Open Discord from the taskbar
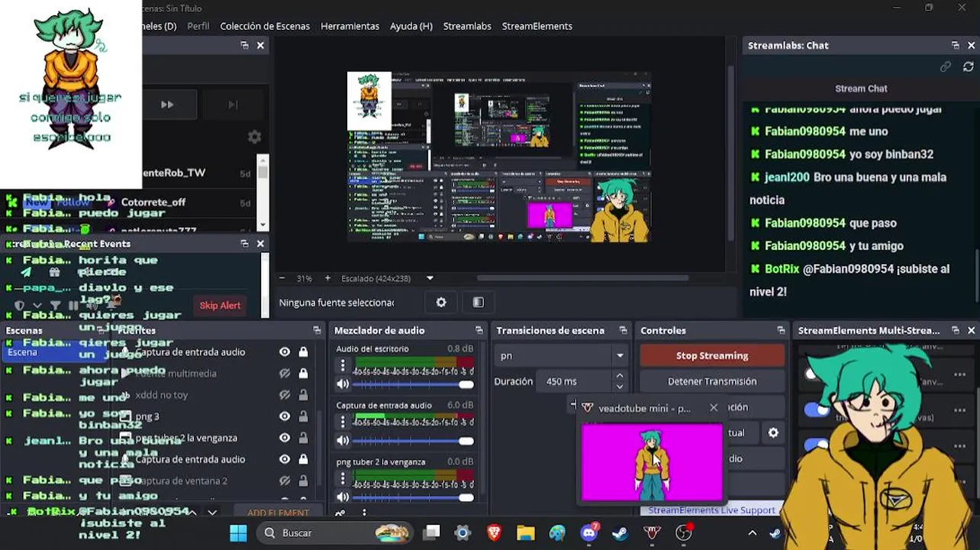This screenshot has width=980, height=550. (589, 532)
